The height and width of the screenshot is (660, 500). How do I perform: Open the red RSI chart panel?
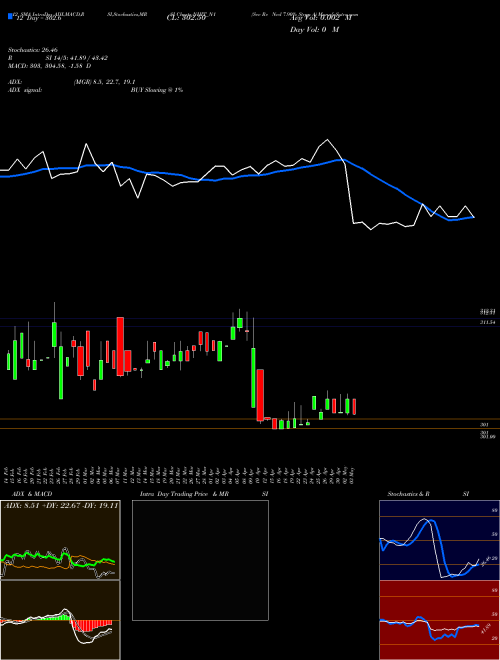[x=439, y=620]
